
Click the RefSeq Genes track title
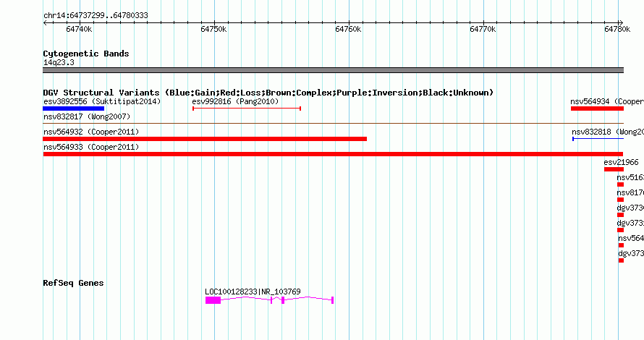pos(73,283)
